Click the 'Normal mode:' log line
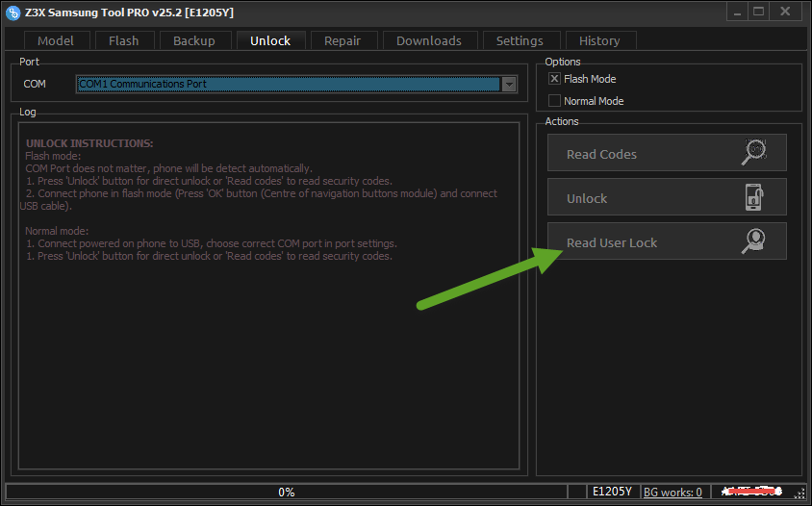 point(57,231)
